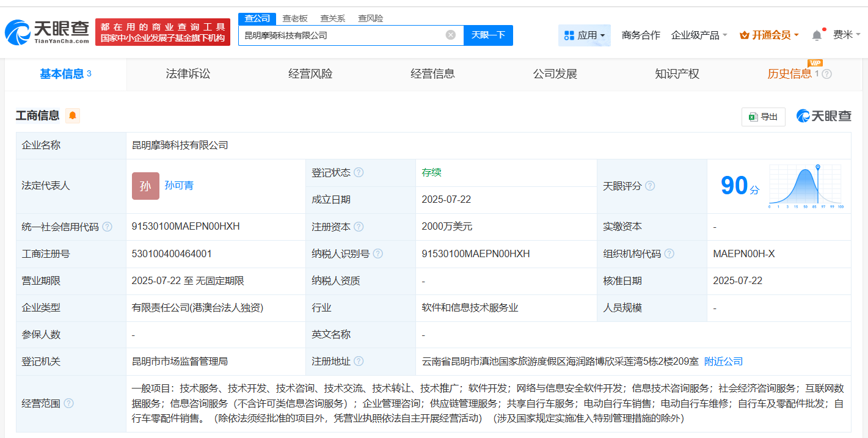The height and width of the screenshot is (438, 868).
Task: Click help icon next to 统一社会信用代码
Action: click(x=108, y=227)
